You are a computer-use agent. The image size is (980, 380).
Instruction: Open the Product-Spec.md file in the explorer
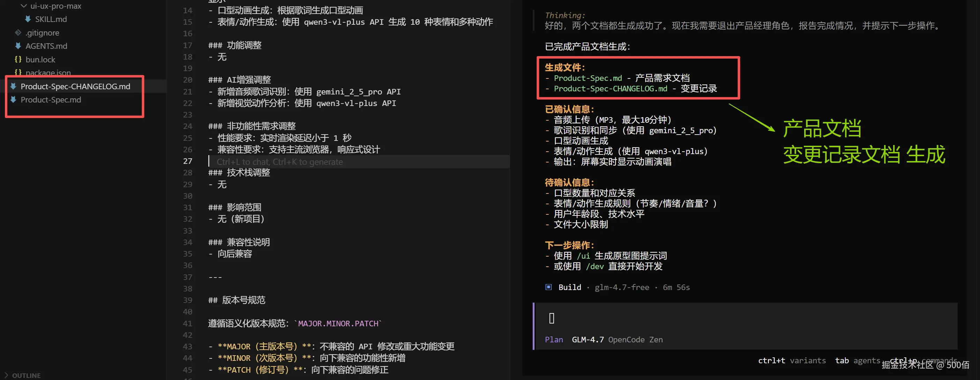pyautogui.click(x=51, y=100)
